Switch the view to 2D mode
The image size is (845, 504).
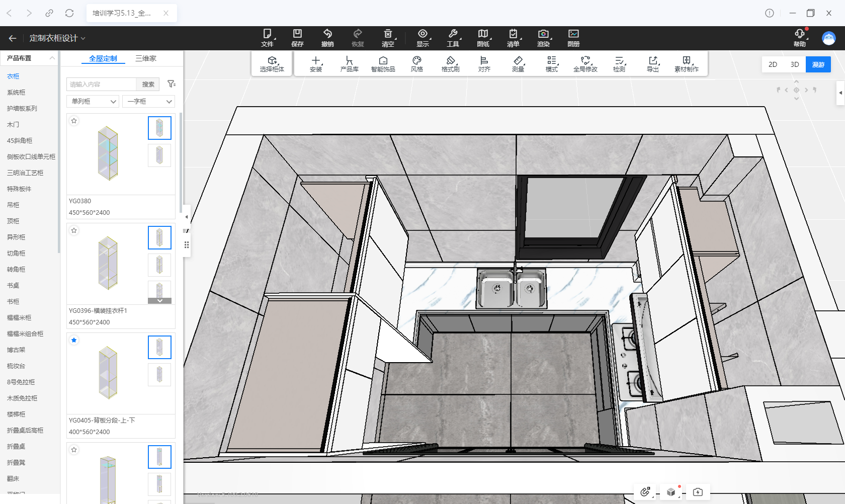(x=773, y=64)
